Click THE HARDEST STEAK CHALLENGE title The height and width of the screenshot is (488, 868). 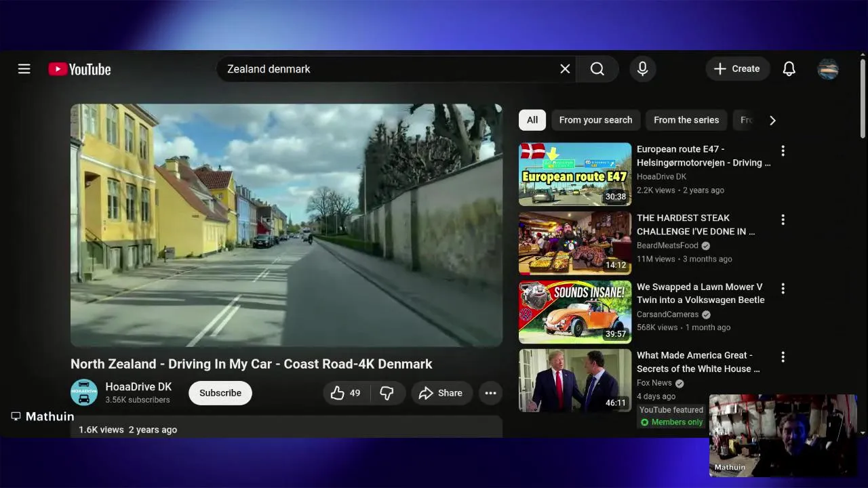pos(696,224)
